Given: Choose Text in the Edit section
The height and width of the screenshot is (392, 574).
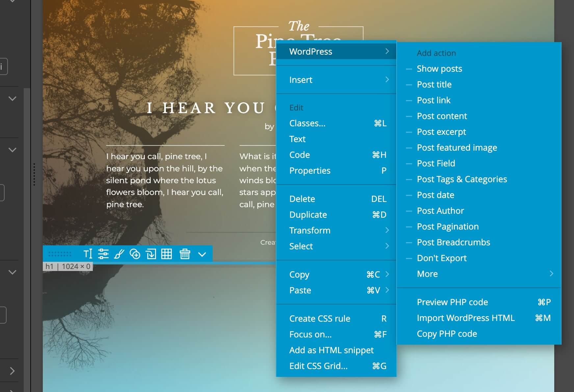Looking at the screenshot, I should 336,139.
